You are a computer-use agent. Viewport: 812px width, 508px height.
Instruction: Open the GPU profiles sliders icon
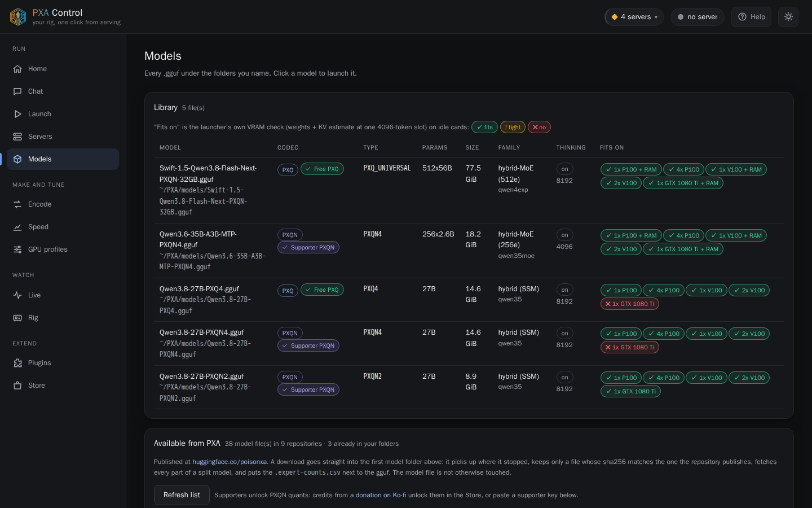click(x=17, y=249)
